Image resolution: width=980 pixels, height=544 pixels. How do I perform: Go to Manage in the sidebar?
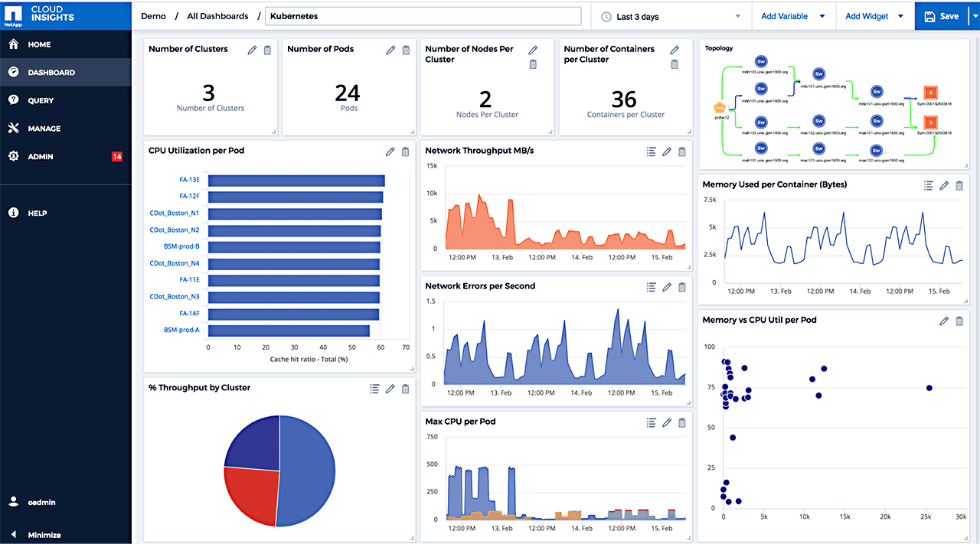point(44,129)
